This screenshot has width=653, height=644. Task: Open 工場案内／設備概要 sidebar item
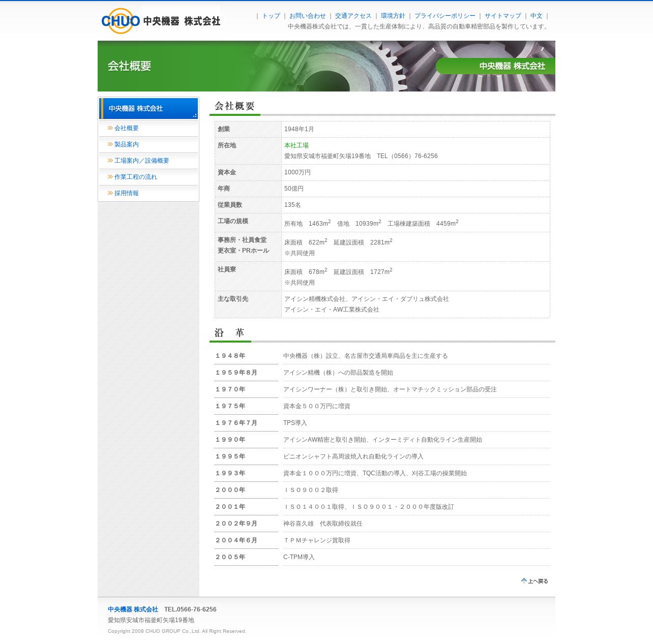point(141,161)
